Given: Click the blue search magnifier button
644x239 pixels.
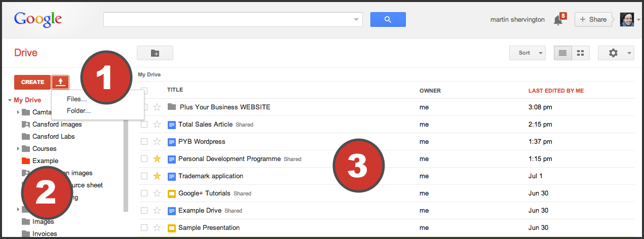Looking at the screenshot, I should pyautogui.click(x=388, y=20).
